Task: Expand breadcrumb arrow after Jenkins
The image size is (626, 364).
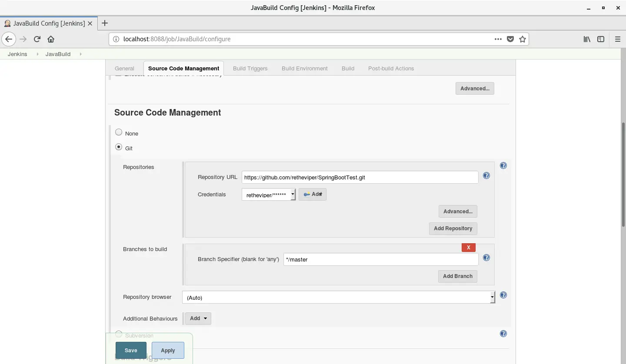Action: pos(37,54)
